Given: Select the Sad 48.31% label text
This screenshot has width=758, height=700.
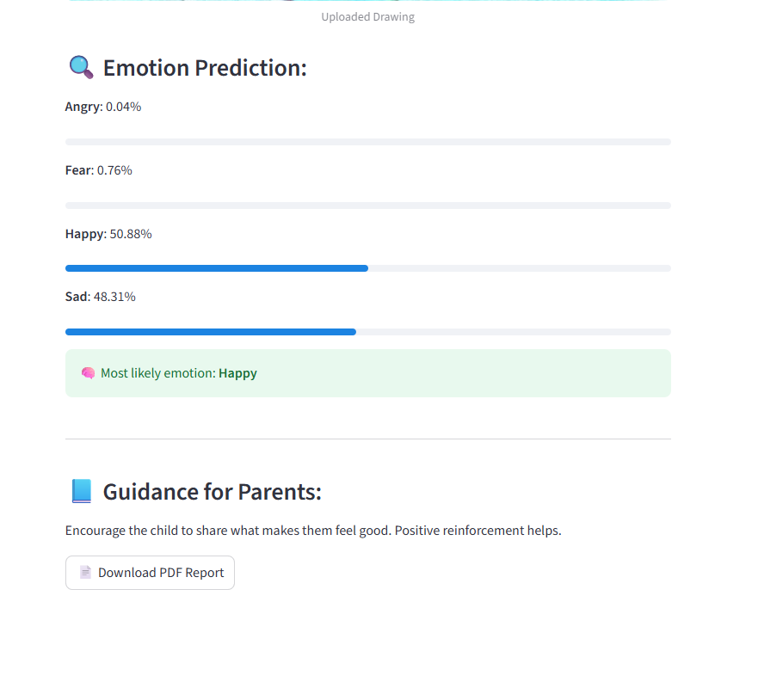Looking at the screenshot, I should [x=101, y=297].
